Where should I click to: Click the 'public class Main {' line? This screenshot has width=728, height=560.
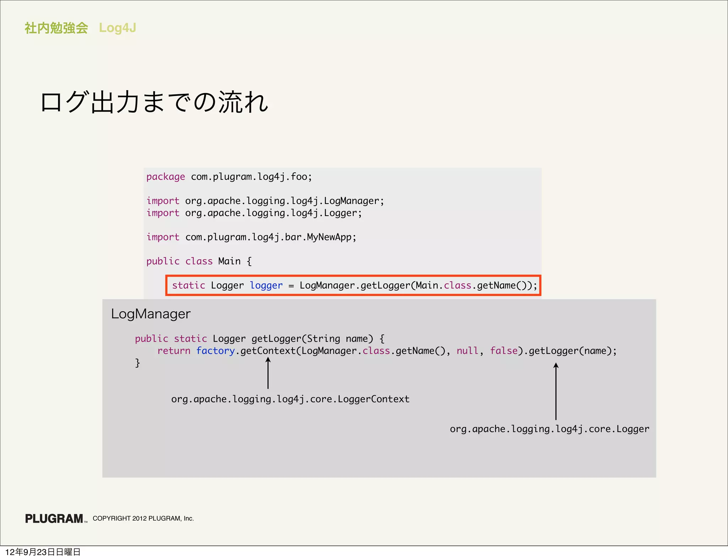click(199, 261)
